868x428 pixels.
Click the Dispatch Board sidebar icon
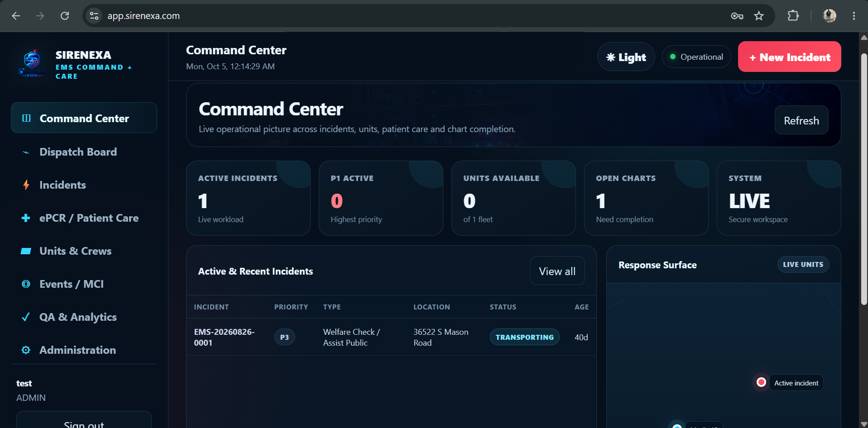(x=26, y=152)
